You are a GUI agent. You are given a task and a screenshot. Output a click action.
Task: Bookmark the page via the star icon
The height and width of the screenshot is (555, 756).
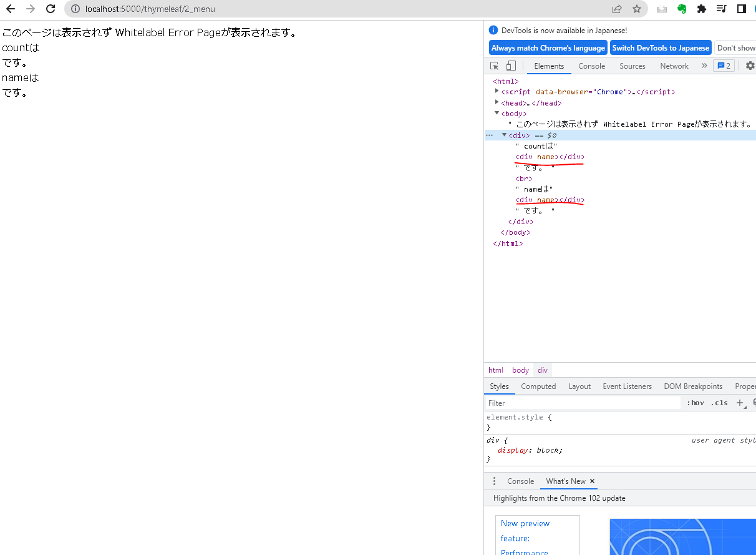[x=637, y=9]
